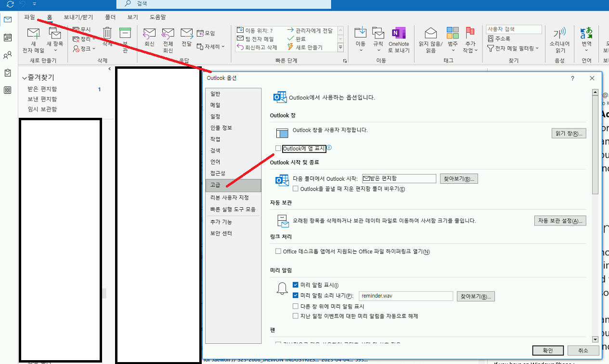Open the Help (도움말) tab

(157, 17)
